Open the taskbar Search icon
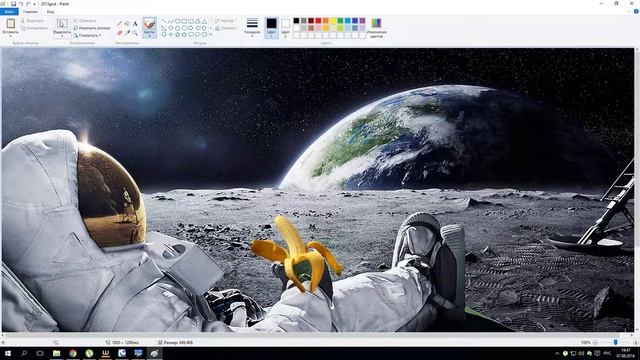 pos(24,353)
